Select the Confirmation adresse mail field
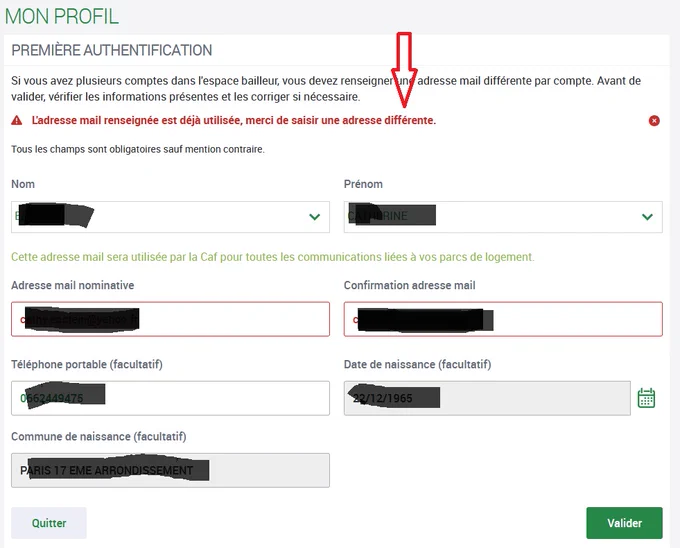Screen dimensions: 680x548 [x=503, y=319]
